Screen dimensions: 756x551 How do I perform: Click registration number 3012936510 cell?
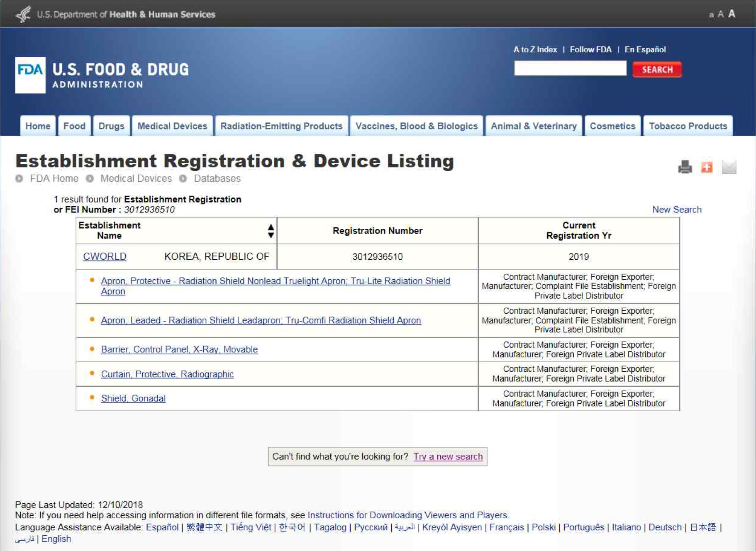click(378, 257)
